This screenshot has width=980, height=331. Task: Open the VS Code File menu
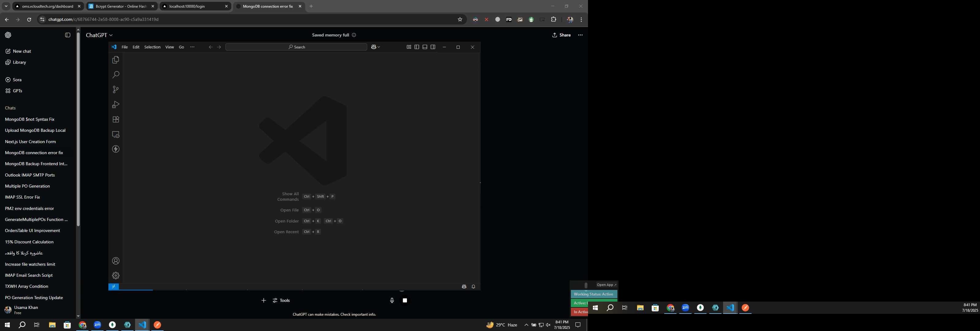point(124,47)
